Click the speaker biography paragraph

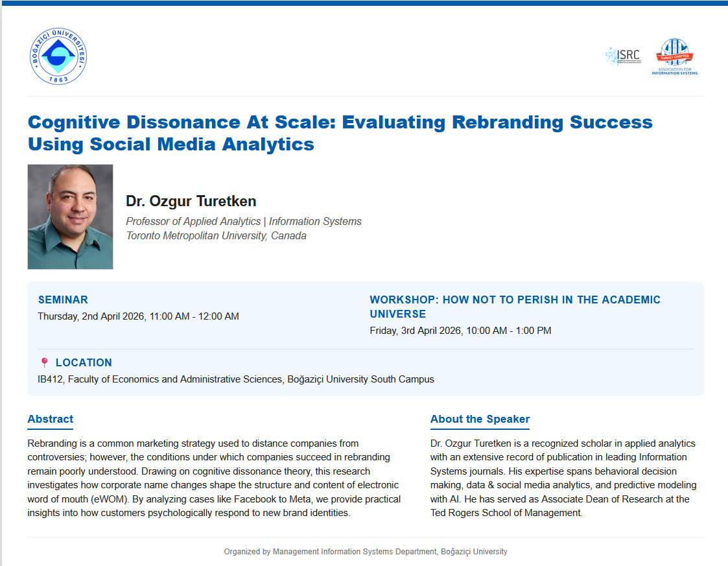[x=563, y=478]
